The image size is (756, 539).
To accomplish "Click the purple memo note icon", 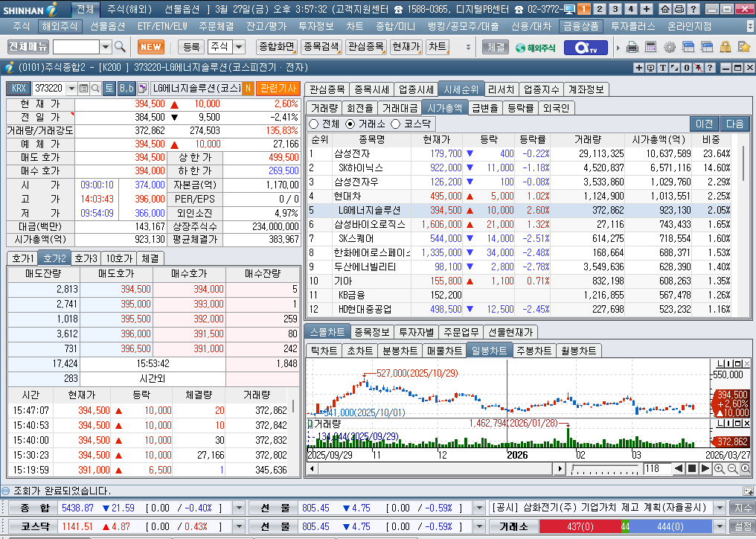I will click(x=142, y=89).
